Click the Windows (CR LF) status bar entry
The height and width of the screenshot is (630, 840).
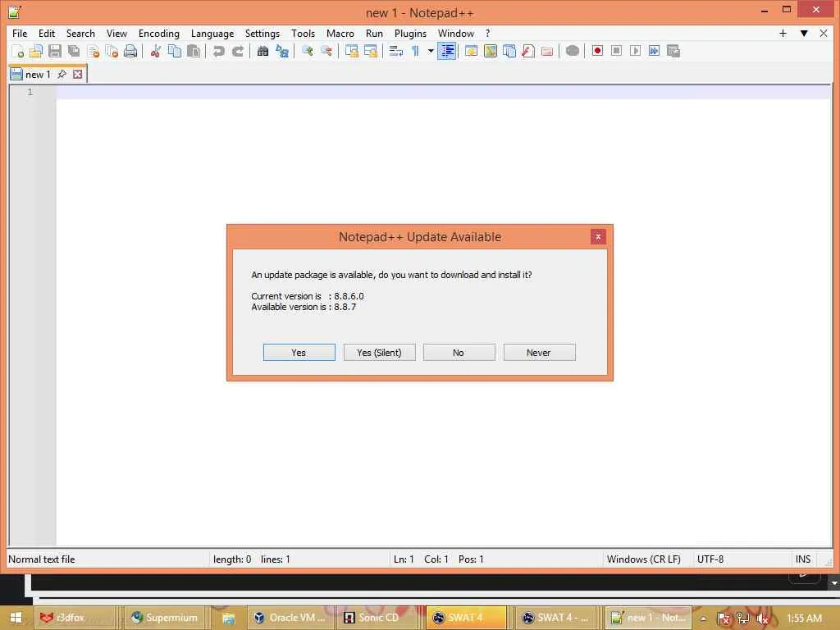point(643,559)
